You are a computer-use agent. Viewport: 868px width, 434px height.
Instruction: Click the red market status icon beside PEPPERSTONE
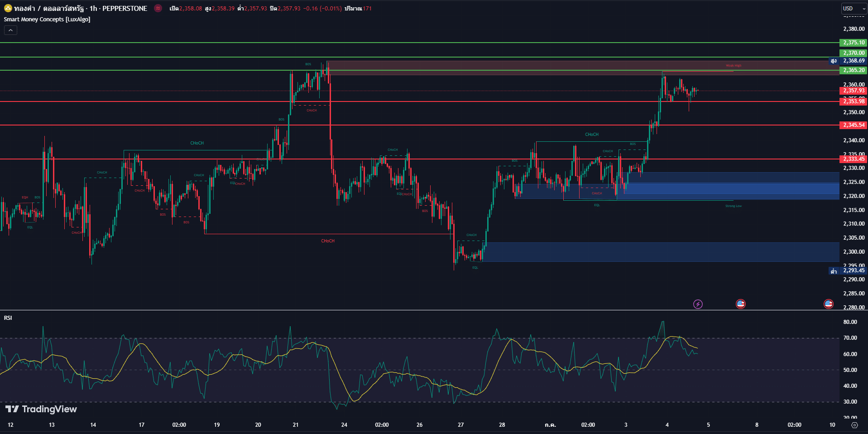[x=158, y=8]
